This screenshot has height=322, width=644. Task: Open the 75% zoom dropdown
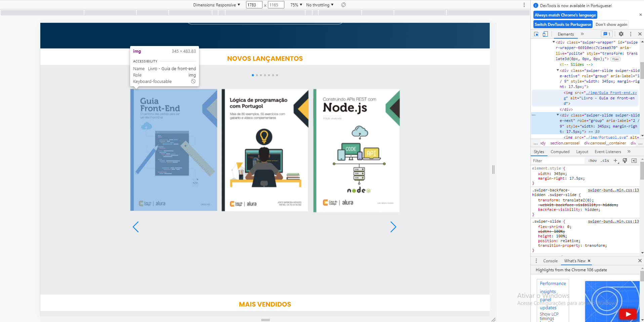click(x=296, y=5)
